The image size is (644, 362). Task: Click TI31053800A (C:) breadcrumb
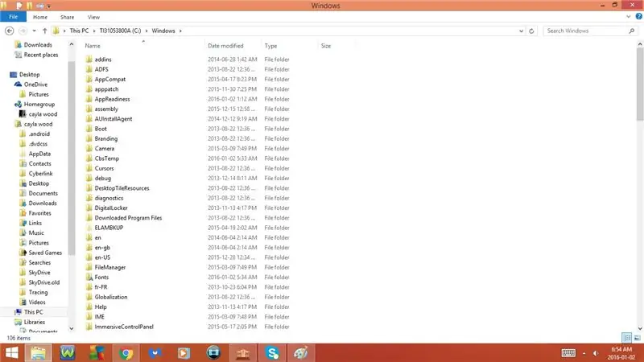(120, 31)
